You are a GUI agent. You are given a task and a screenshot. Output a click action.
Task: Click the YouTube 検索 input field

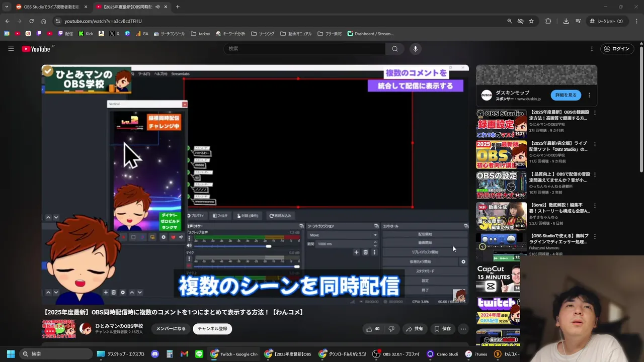[x=304, y=49]
